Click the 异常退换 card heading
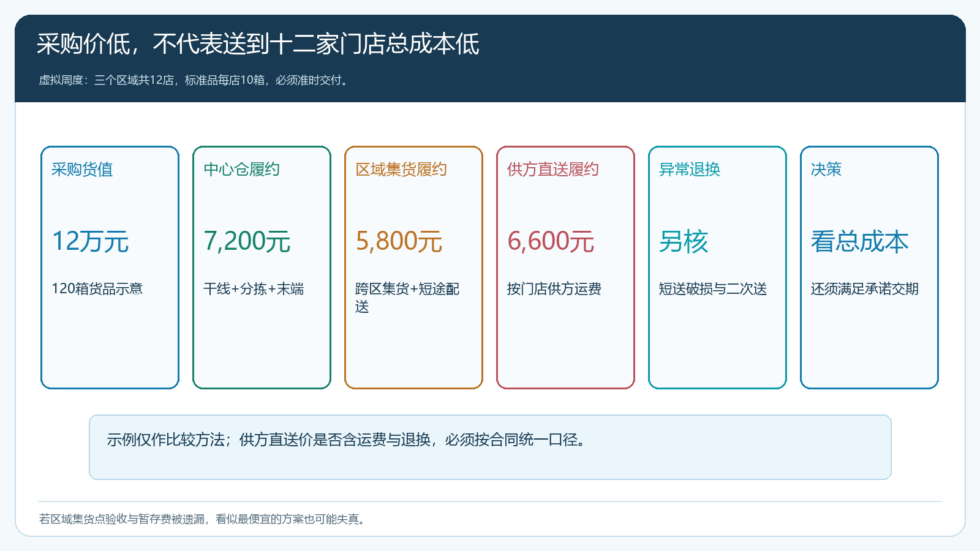 [x=690, y=170]
